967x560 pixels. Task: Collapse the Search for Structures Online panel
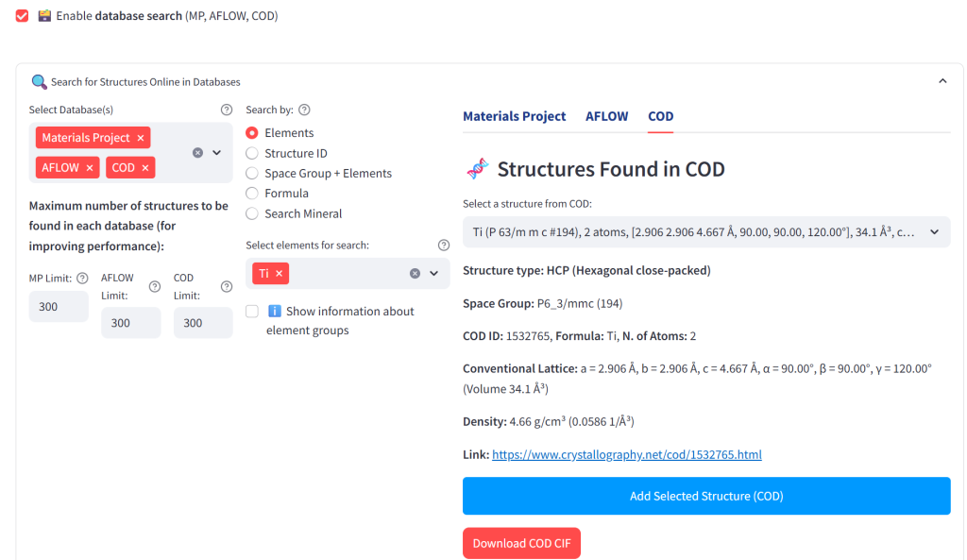[942, 82]
